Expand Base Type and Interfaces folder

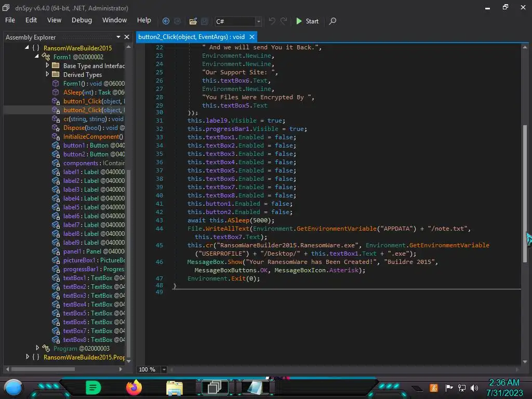pos(47,65)
